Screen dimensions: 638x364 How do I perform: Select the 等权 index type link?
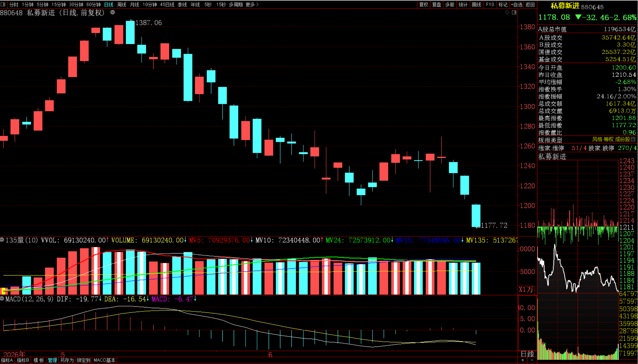(x=608, y=139)
